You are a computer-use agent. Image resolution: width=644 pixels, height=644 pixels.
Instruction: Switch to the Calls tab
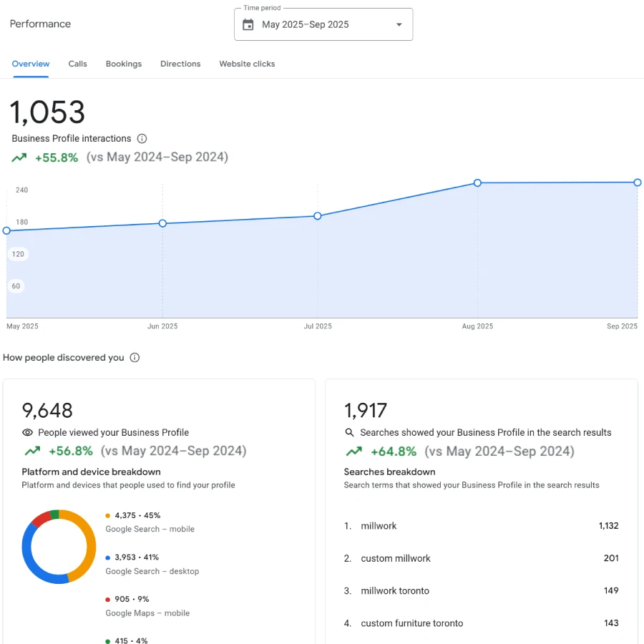pyautogui.click(x=77, y=64)
